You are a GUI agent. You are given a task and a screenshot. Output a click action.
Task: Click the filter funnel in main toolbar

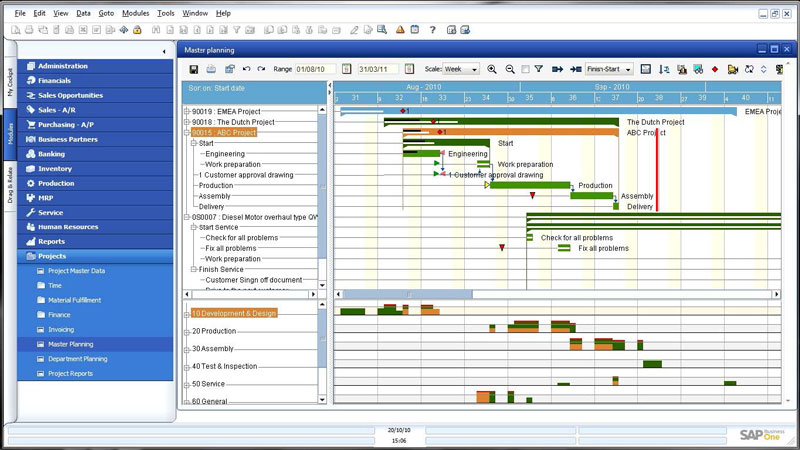point(237,30)
